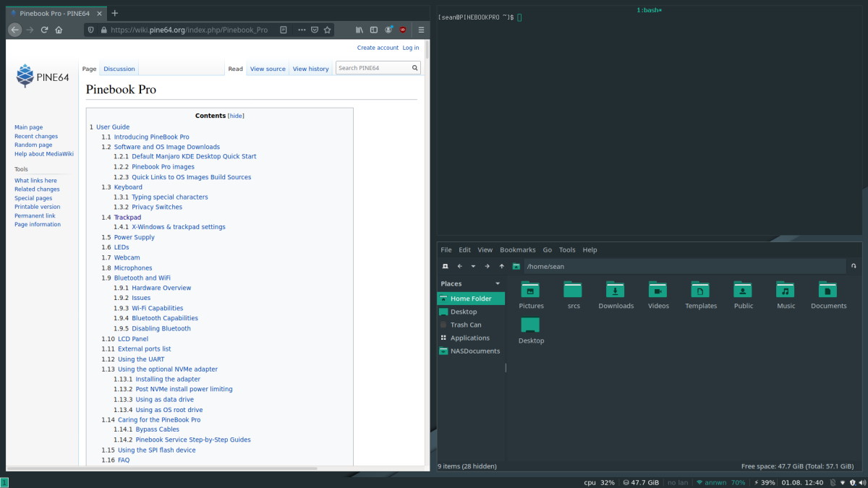Open uBlock Origin extension icon

tap(403, 30)
